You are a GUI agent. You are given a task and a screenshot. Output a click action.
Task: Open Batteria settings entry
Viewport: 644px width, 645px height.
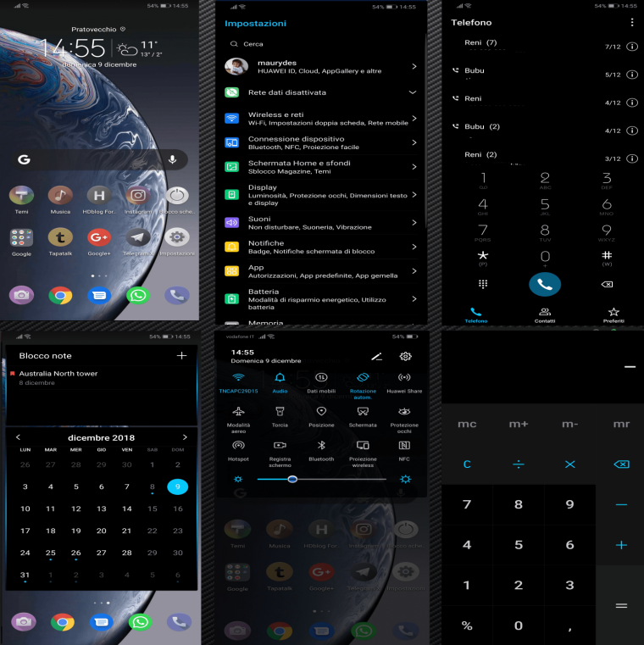320,298
